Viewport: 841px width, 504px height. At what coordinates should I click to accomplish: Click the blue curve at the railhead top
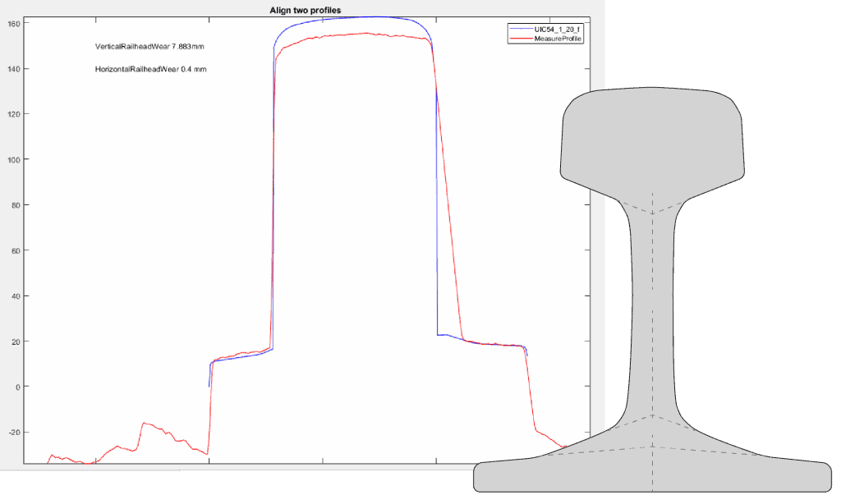tap(353, 17)
